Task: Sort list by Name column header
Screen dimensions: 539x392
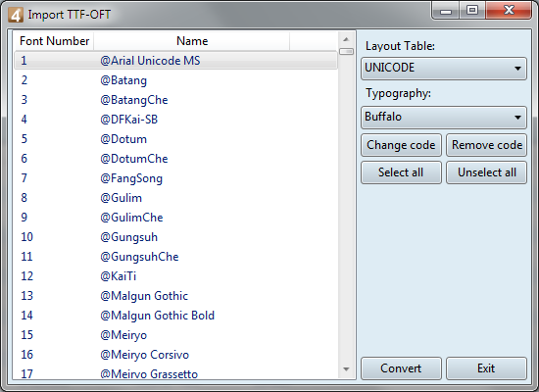Action: pyautogui.click(x=192, y=41)
